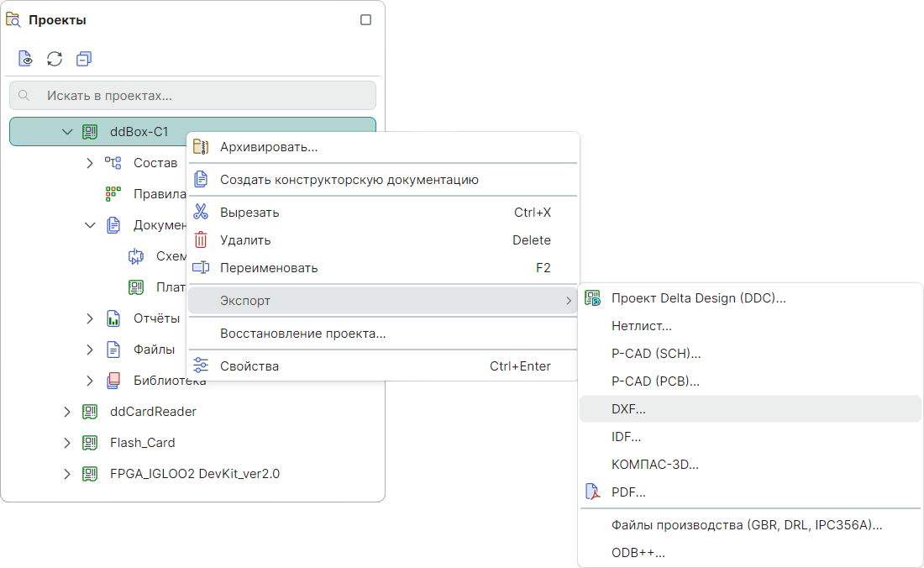
Task: Open Свойства from the context menu
Action: (383, 366)
